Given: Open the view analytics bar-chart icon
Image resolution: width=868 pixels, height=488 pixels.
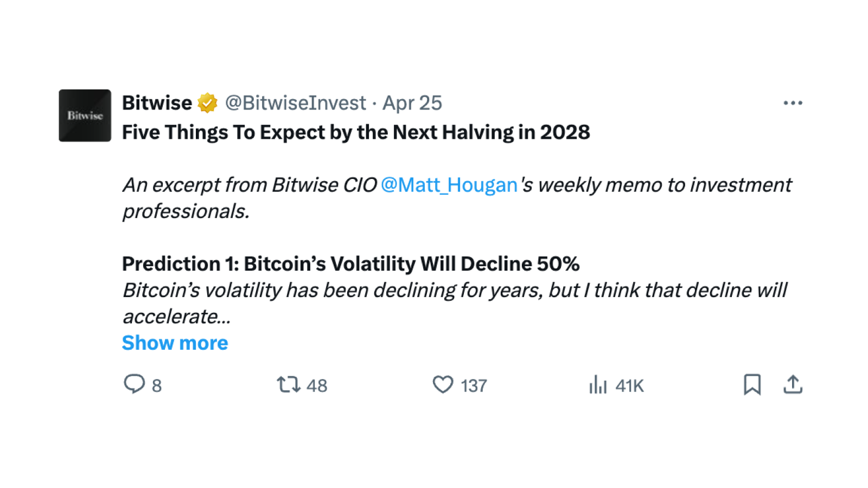Looking at the screenshot, I should click(598, 384).
